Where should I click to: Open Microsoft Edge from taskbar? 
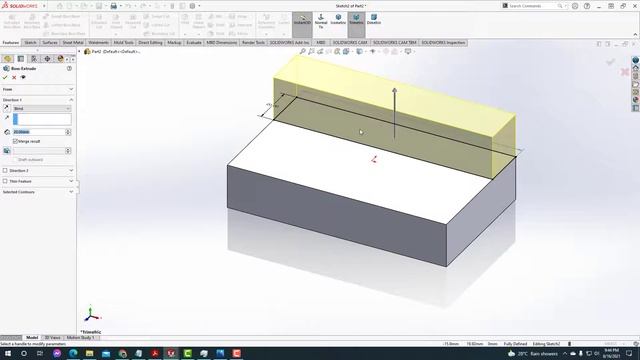point(73,353)
